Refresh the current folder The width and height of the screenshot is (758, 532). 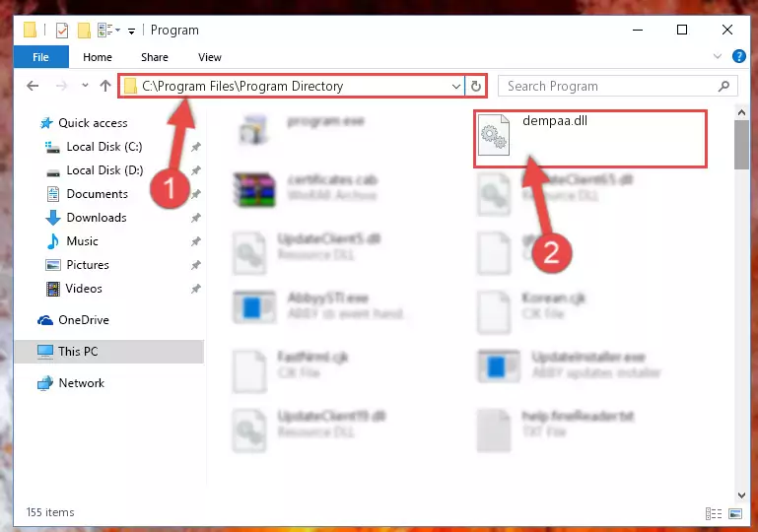pyautogui.click(x=476, y=87)
